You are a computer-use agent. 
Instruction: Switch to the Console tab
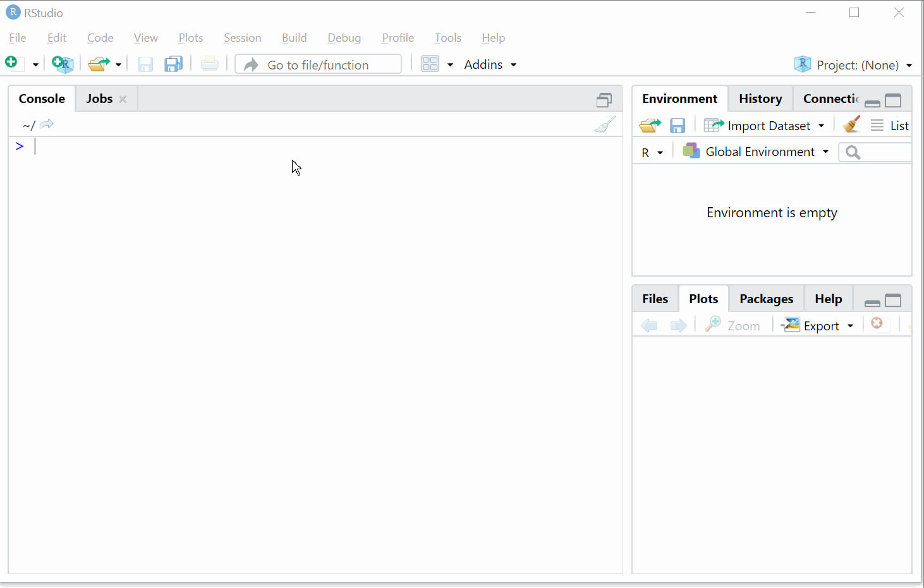[42, 99]
